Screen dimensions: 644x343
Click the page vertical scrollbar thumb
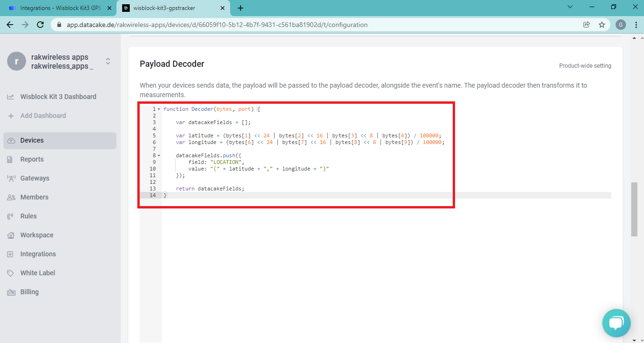point(634,208)
